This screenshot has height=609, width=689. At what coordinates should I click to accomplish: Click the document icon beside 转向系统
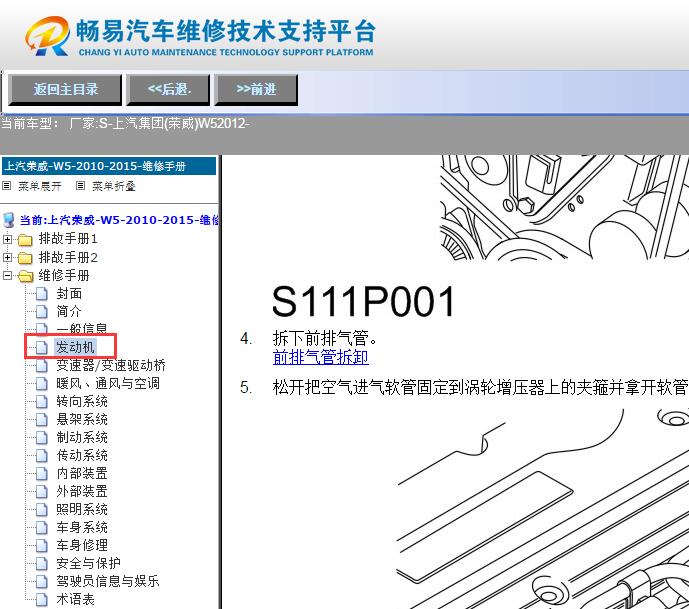[42, 402]
